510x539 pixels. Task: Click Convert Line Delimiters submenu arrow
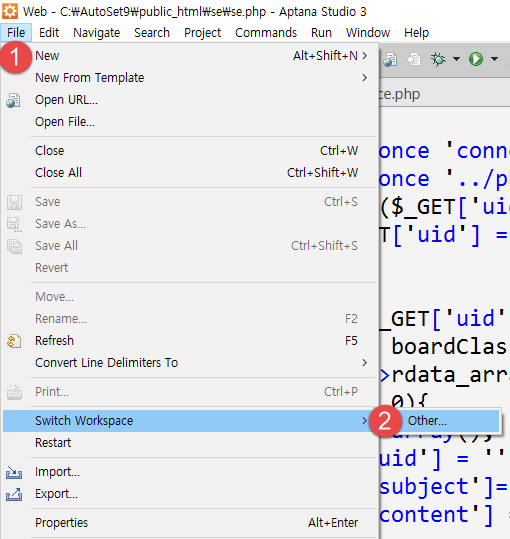coord(365,363)
